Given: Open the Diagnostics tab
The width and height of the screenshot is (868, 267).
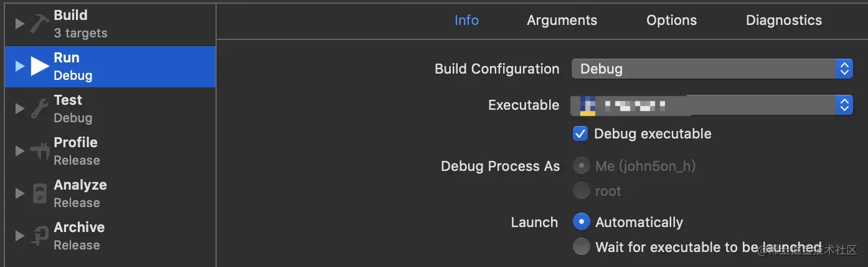Looking at the screenshot, I should tap(784, 21).
